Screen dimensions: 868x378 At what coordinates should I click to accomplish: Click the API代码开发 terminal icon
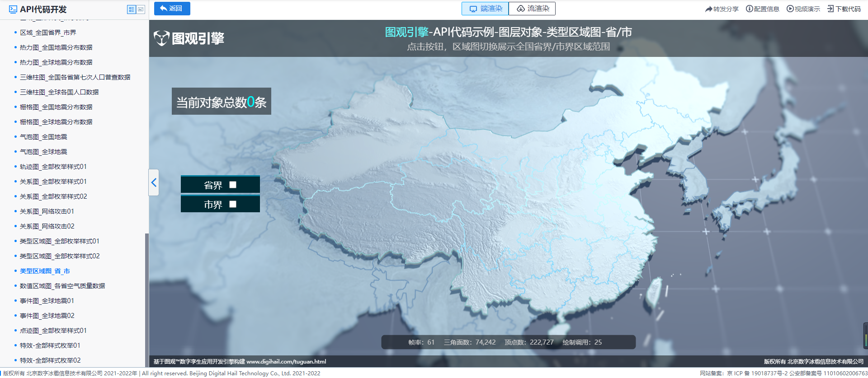point(13,9)
